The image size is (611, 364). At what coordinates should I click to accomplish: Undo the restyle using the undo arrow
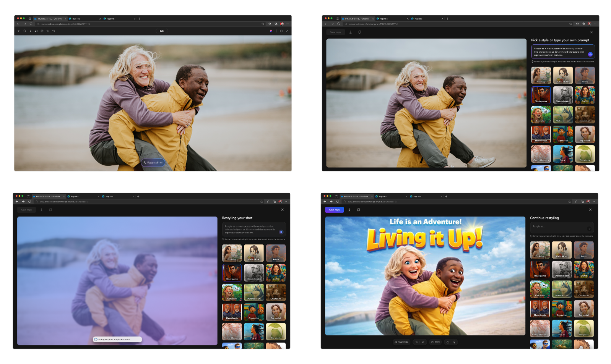[x=417, y=342]
